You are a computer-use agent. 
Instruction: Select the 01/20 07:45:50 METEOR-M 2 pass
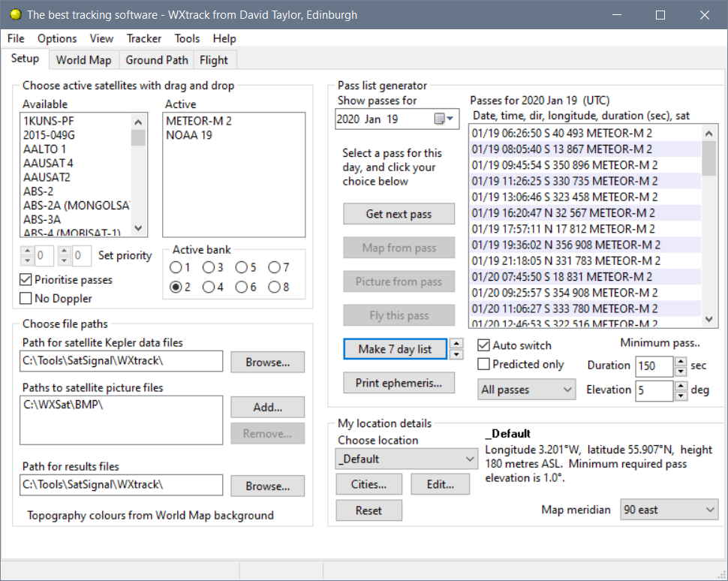585,277
